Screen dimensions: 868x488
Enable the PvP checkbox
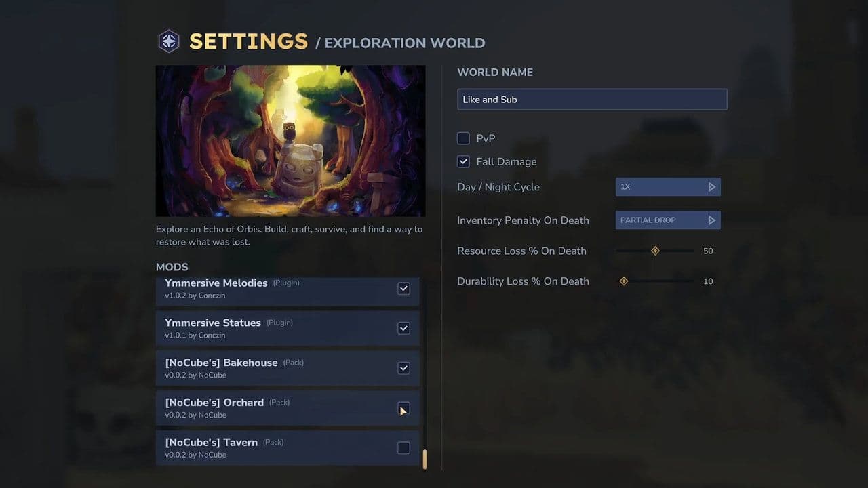click(463, 138)
